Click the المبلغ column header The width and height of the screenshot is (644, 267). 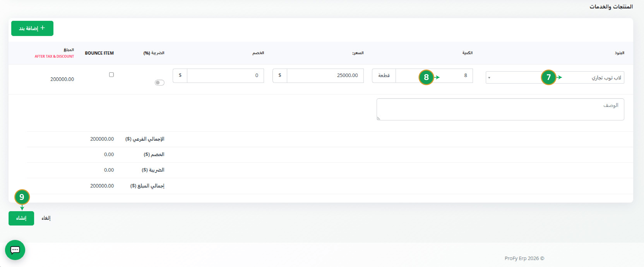click(x=69, y=50)
